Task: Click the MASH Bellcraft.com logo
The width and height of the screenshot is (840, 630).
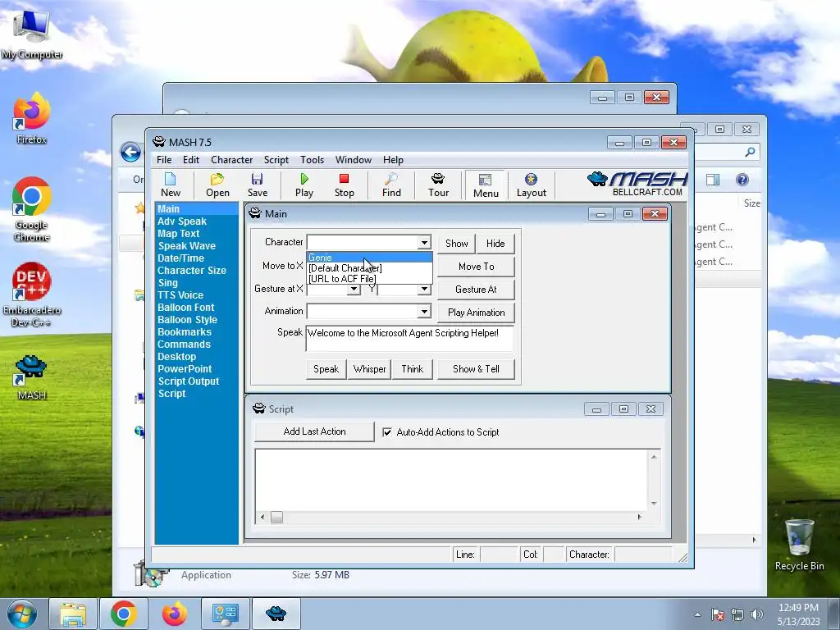Action: click(637, 184)
